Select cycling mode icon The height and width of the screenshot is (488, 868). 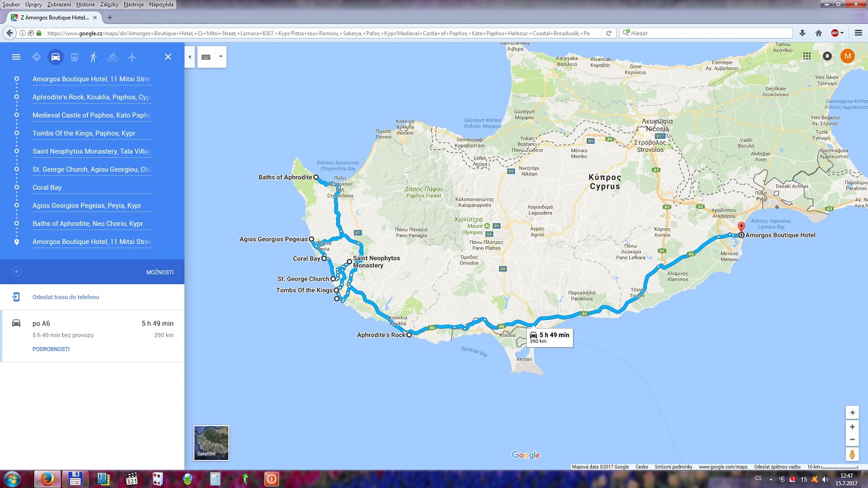pos(112,57)
